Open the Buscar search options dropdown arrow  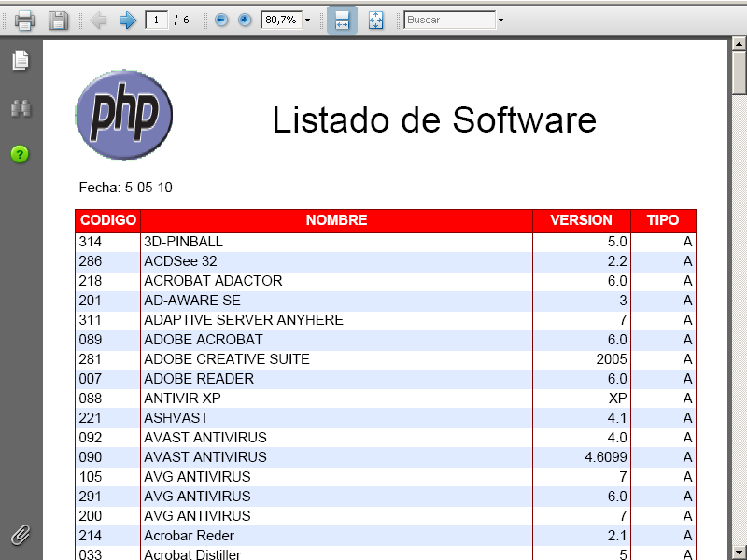pos(500,20)
